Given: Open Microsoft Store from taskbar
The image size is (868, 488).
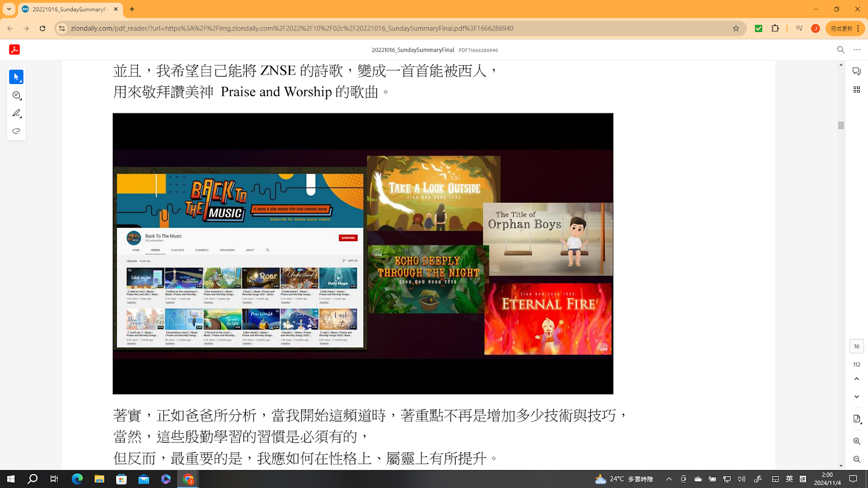Looking at the screenshot, I should coord(122,479).
